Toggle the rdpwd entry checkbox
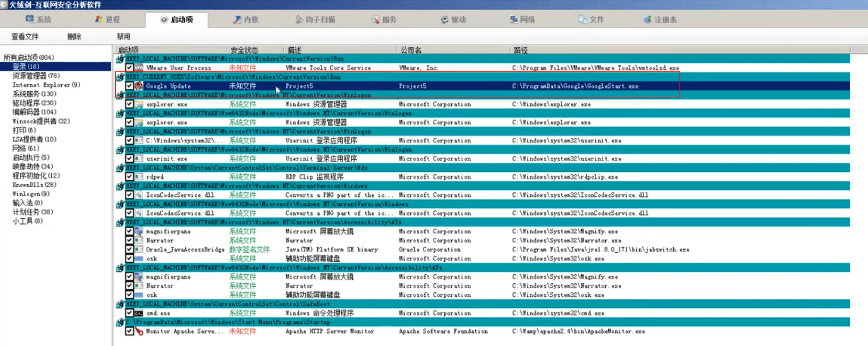The width and height of the screenshot is (868, 346). pos(130,177)
